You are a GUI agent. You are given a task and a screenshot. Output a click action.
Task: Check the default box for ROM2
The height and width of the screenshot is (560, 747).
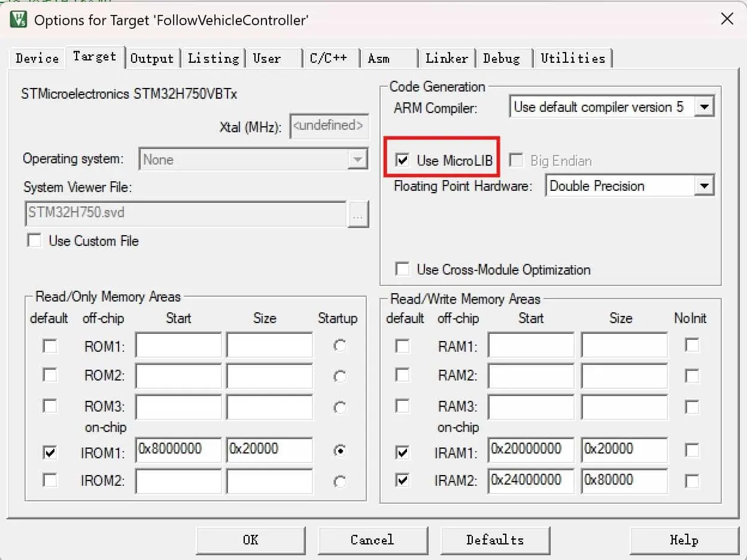tap(50, 375)
